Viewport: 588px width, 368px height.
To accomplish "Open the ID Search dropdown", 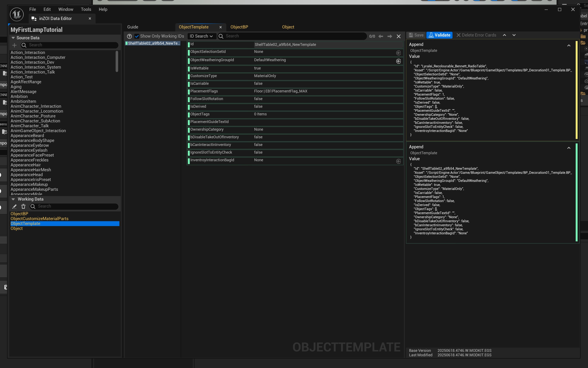I will pyautogui.click(x=201, y=36).
